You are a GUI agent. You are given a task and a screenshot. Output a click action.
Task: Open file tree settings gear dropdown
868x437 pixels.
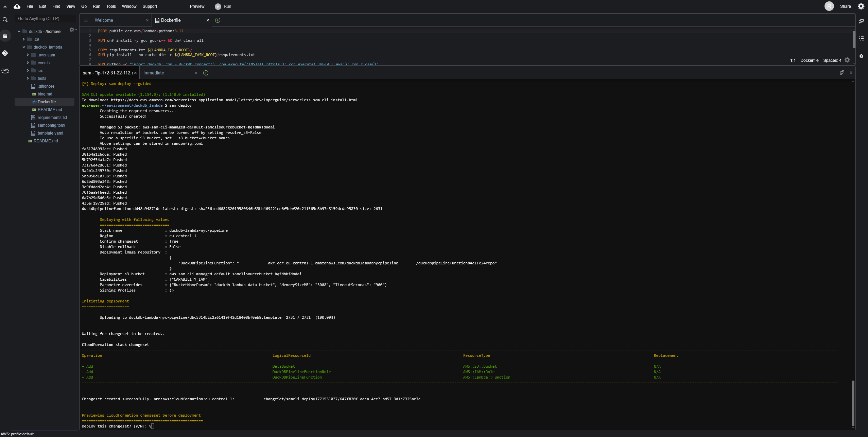click(x=73, y=30)
